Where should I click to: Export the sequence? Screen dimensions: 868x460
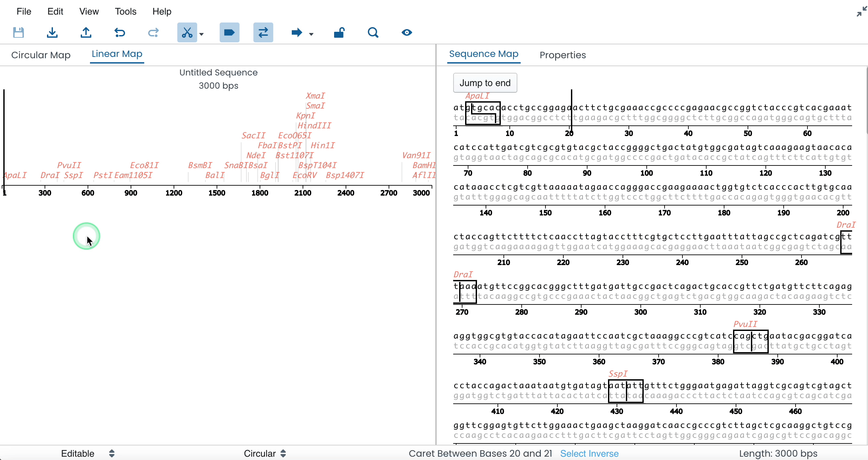(x=86, y=32)
